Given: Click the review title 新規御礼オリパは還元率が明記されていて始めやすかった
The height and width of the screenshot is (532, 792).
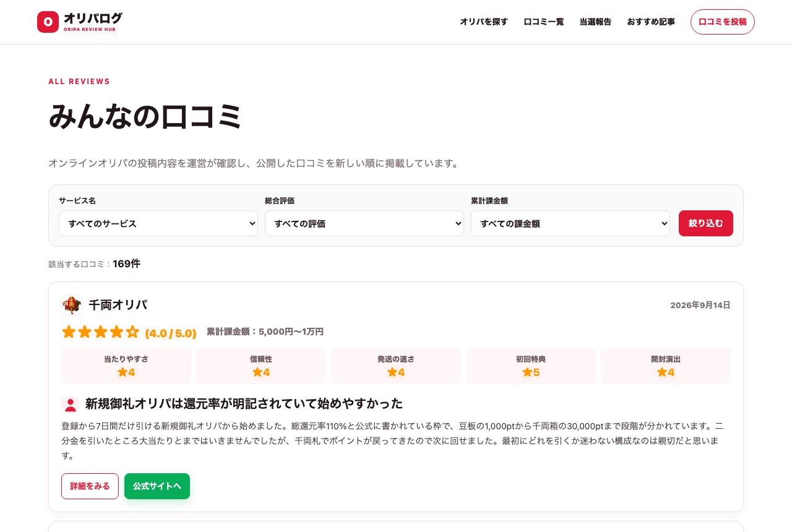Looking at the screenshot, I should tap(244, 404).
